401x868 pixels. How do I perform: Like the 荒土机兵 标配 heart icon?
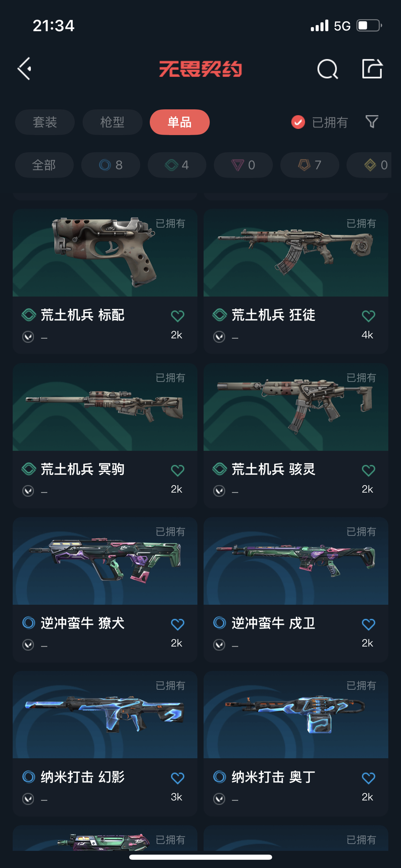(177, 316)
